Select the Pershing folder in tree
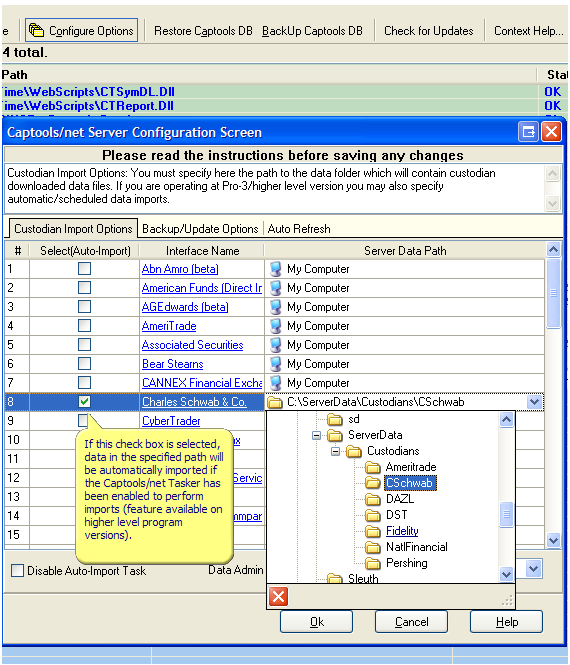The image size is (570, 665). point(406,563)
